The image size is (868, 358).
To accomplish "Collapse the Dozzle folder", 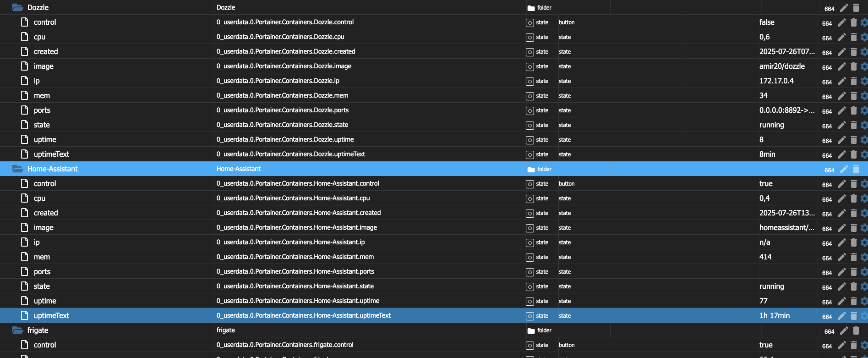I will 17,7.
